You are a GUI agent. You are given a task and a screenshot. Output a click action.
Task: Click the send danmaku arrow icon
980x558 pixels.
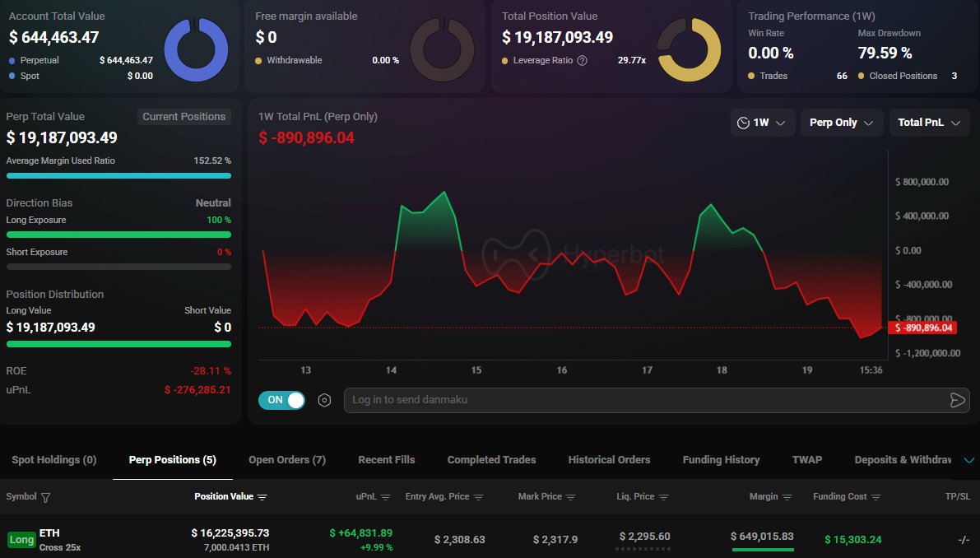[x=957, y=400]
